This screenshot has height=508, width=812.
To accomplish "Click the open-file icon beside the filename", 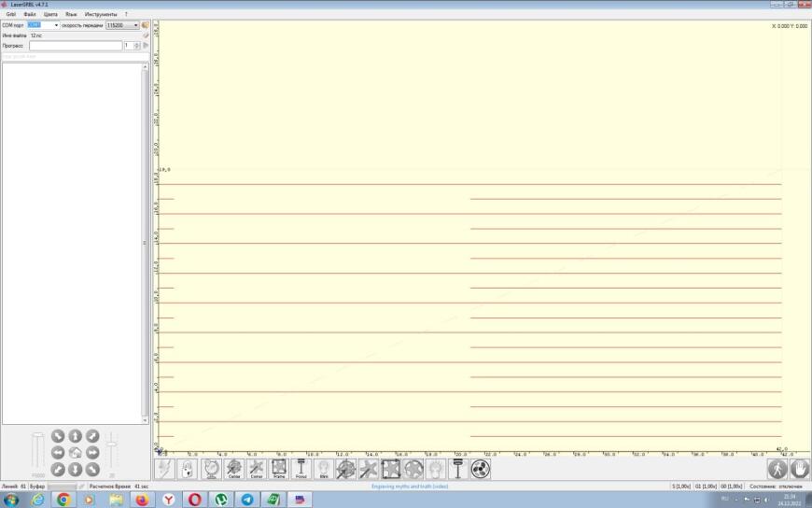I will point(146,35).
